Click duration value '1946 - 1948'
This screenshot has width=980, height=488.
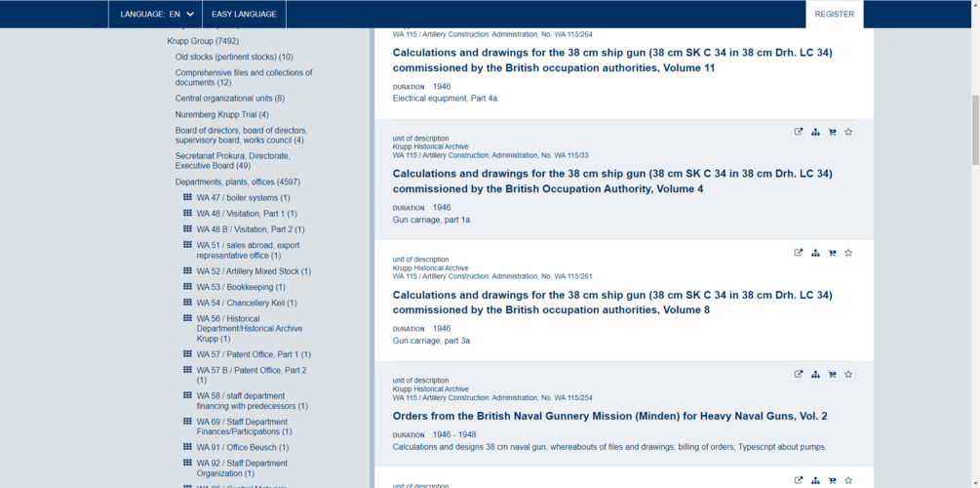(x=454, y=435)
